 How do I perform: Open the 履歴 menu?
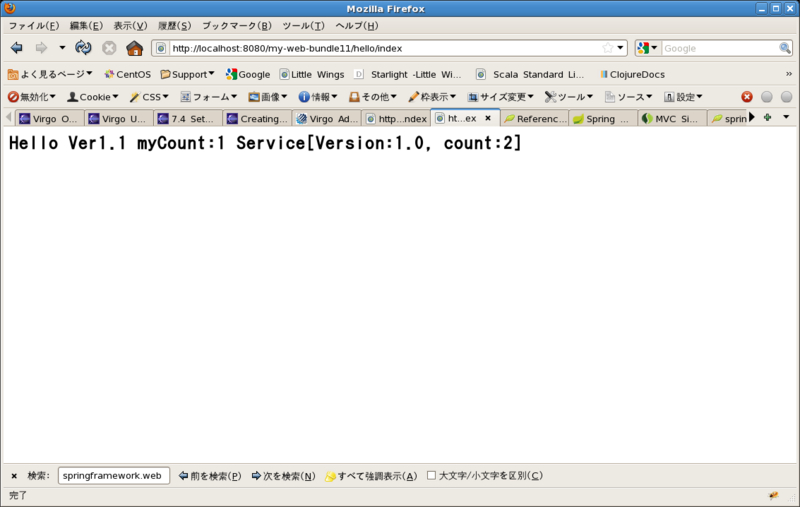tap(174, 26)
